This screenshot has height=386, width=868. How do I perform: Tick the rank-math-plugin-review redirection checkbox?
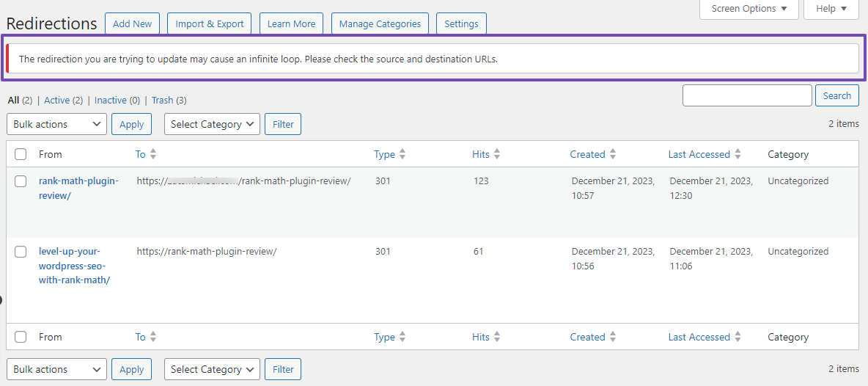tap(21, 181)
